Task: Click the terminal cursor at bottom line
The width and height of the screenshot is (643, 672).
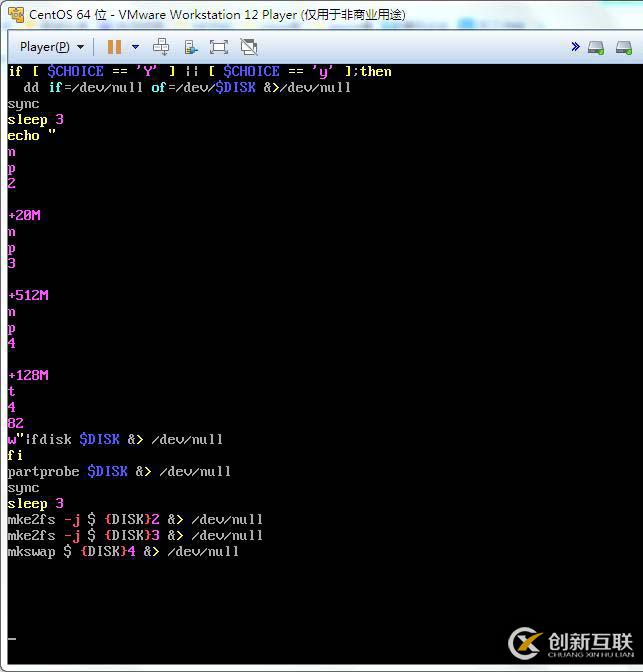Action: coord(12,639)
